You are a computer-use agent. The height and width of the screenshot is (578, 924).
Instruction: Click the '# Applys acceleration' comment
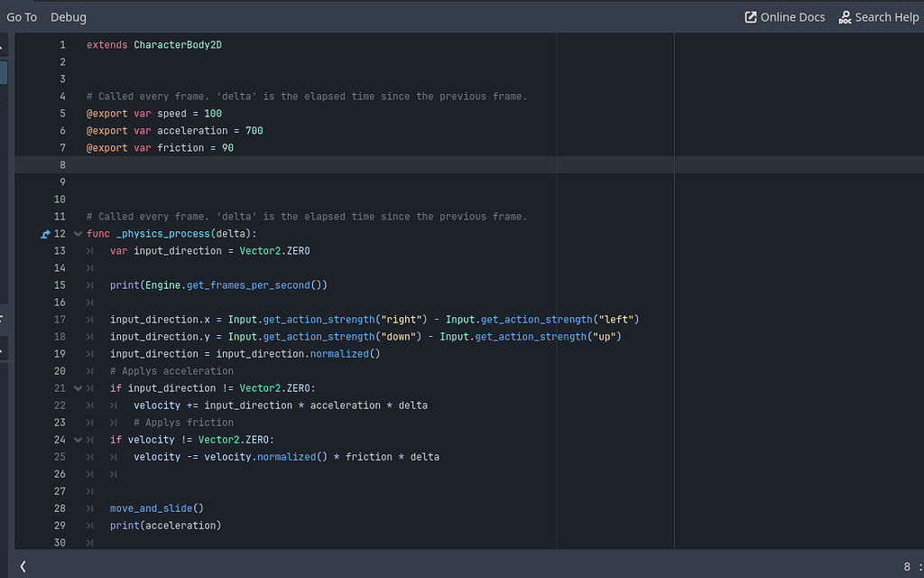171,371
